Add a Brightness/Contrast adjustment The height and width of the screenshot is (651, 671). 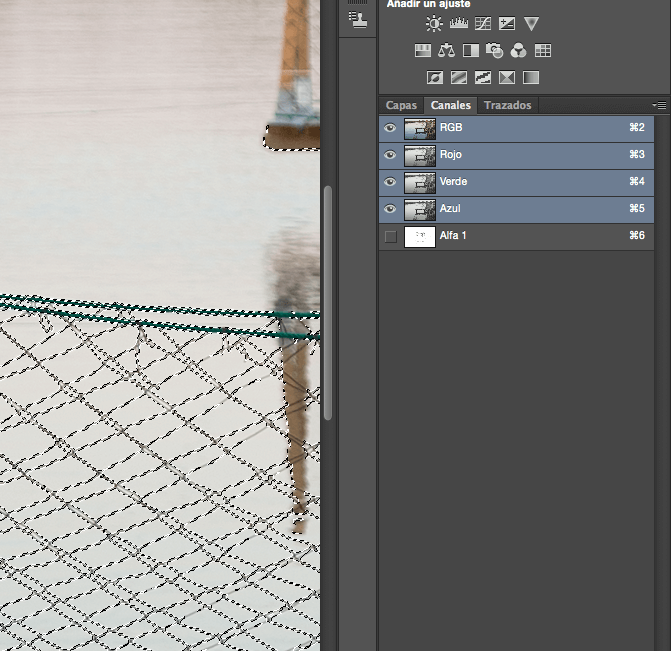(x=434, y=24)
